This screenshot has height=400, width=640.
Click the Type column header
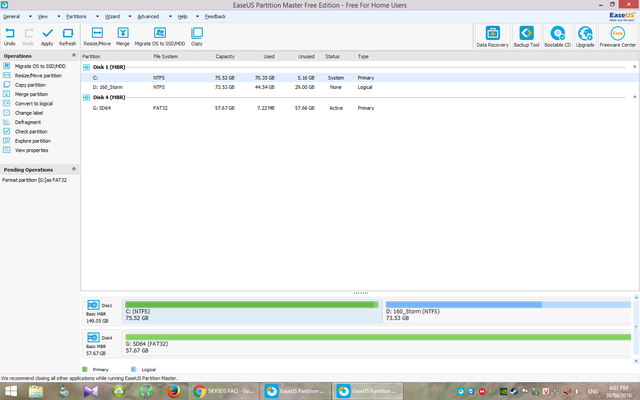point(363,56)
